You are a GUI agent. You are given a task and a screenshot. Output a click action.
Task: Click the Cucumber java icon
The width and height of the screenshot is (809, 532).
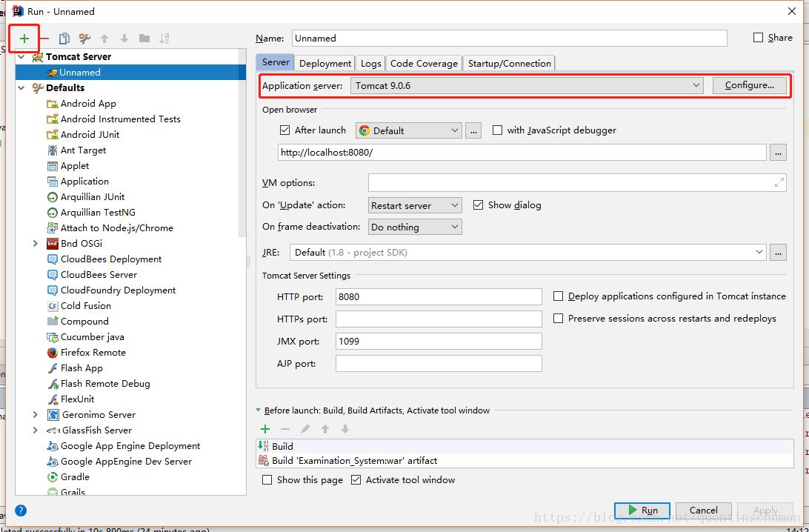52,337
